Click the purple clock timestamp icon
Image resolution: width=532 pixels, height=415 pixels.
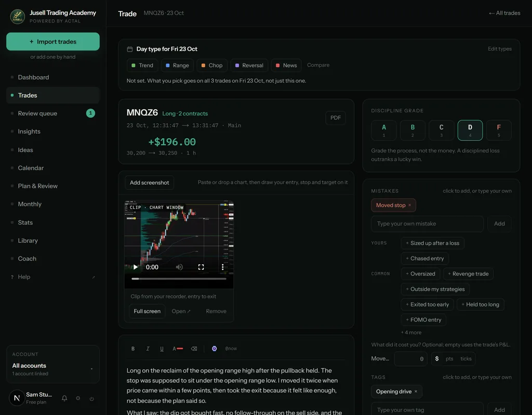(215, 348)
